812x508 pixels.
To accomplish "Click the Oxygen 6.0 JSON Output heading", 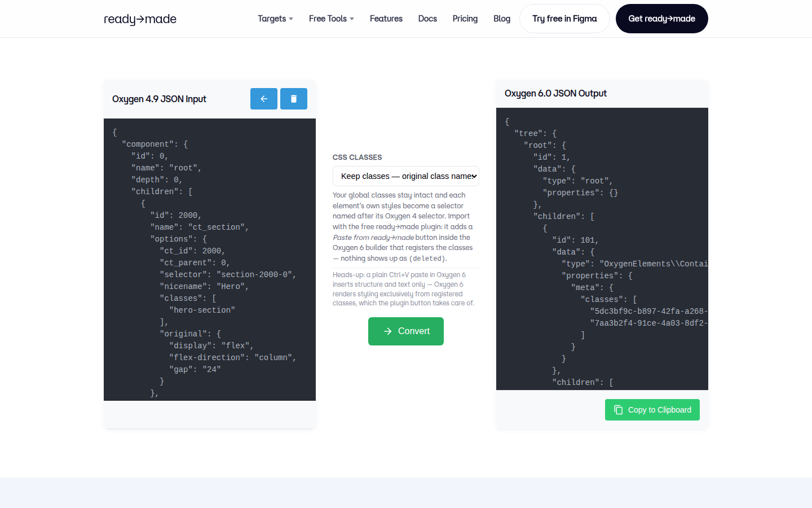I will coord(555,93).
